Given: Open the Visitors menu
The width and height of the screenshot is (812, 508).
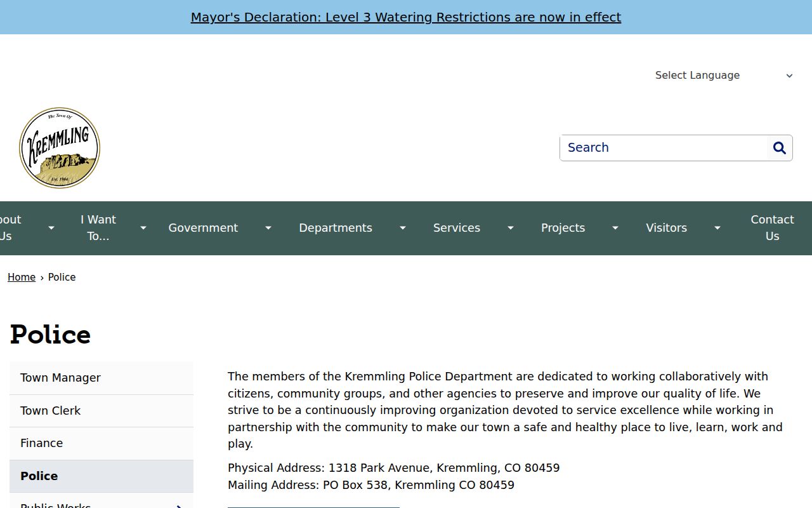Looking at the screenshot, I should (x=666, y=228).
